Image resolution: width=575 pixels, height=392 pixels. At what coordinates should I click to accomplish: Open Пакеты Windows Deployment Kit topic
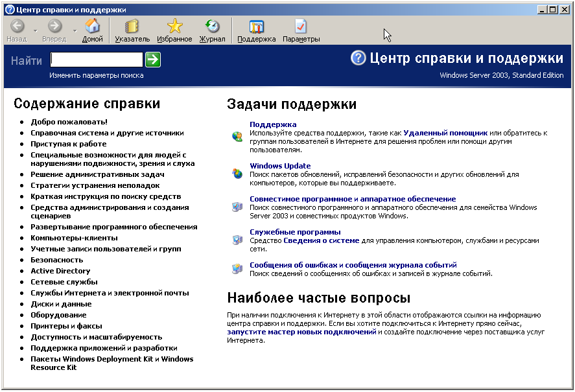(x=112, y=363)
